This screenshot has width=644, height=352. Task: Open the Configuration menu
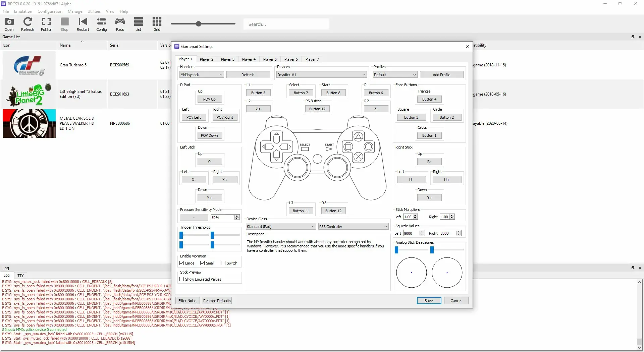coord(50,11)
